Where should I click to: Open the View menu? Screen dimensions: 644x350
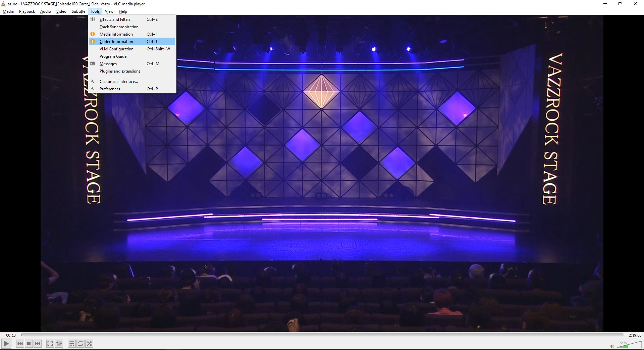click(x=109, y=11)
